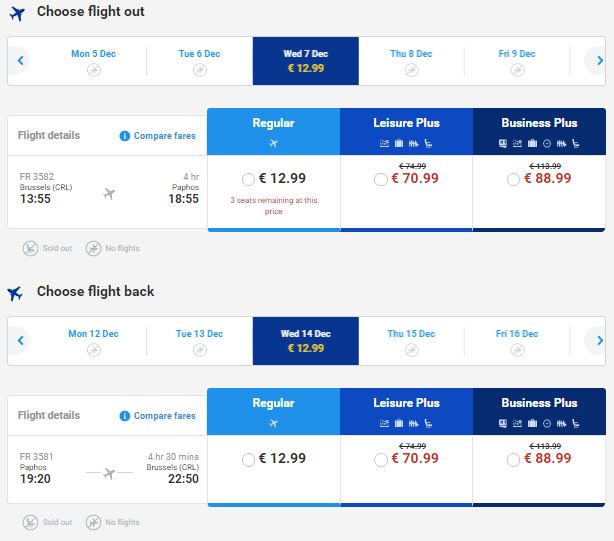Click the airplane icon beside Choose flight out
This screenshot has height=541, width=614.
[17, 13]
